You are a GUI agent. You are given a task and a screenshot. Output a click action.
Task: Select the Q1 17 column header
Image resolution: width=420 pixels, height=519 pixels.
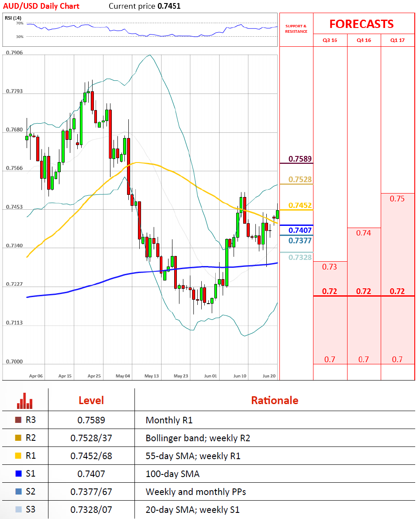pos(397,40)
